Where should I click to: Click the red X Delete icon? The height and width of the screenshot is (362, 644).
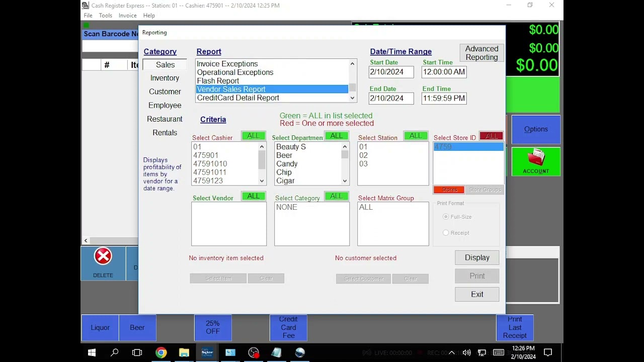point(103,256)
